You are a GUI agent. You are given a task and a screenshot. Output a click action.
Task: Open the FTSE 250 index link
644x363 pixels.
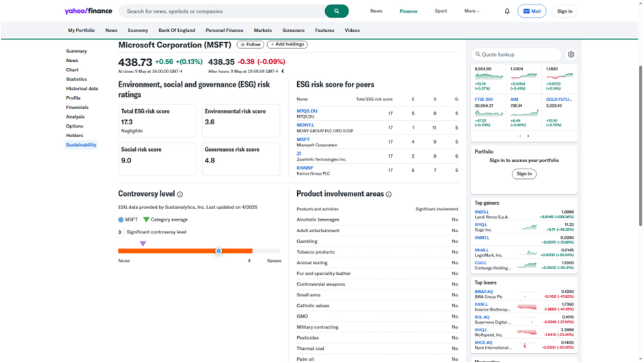[x=483, y=99]
